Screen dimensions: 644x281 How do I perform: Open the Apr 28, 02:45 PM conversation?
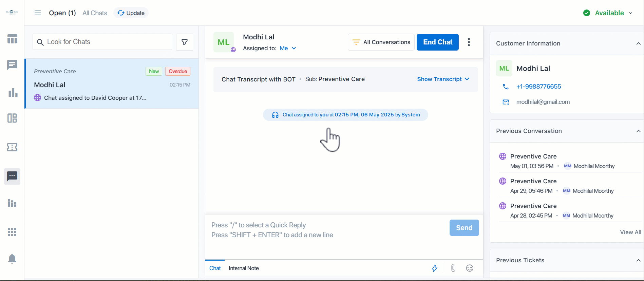point(570,210)
